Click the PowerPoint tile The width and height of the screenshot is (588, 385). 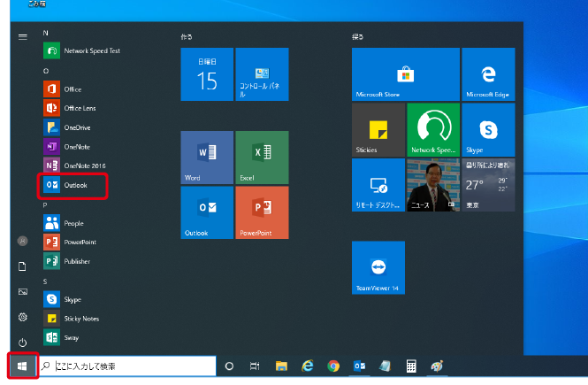(262, 212)
